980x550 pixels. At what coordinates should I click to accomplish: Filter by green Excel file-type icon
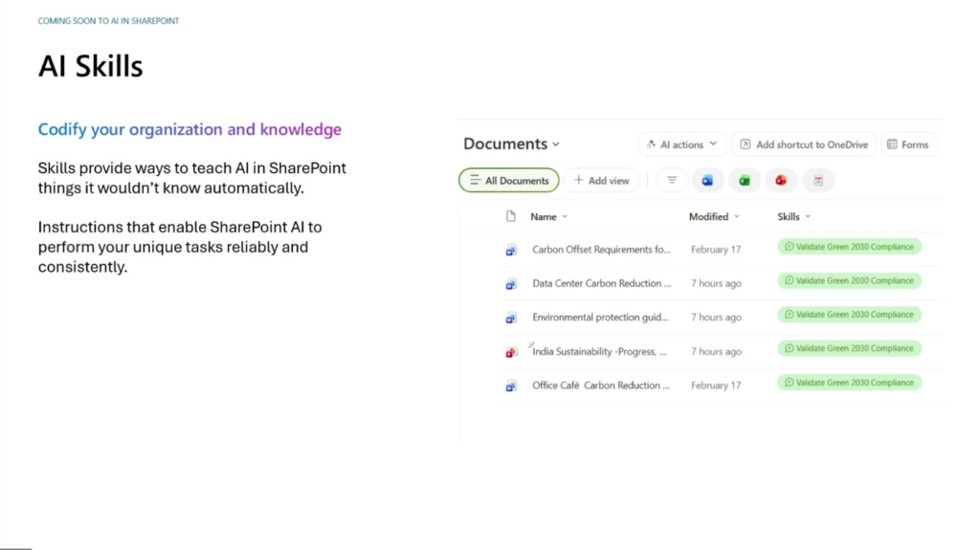744,180
